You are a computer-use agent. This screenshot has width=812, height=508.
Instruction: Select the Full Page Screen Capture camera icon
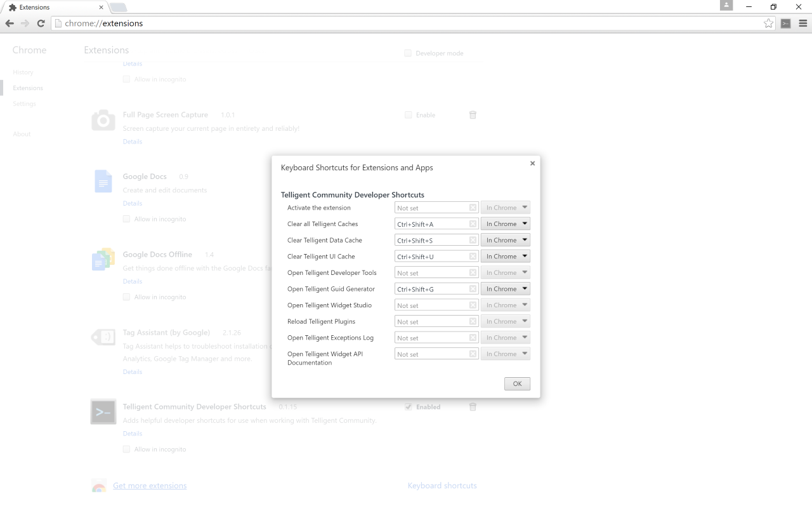tap(103, 119)
